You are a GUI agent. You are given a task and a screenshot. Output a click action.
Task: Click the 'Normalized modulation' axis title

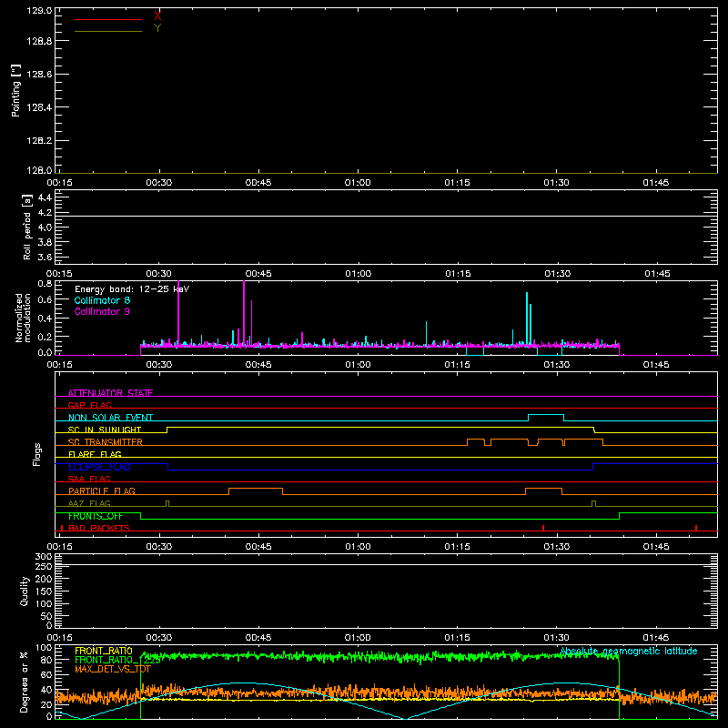pyautogui.click(x=23, y=318)
